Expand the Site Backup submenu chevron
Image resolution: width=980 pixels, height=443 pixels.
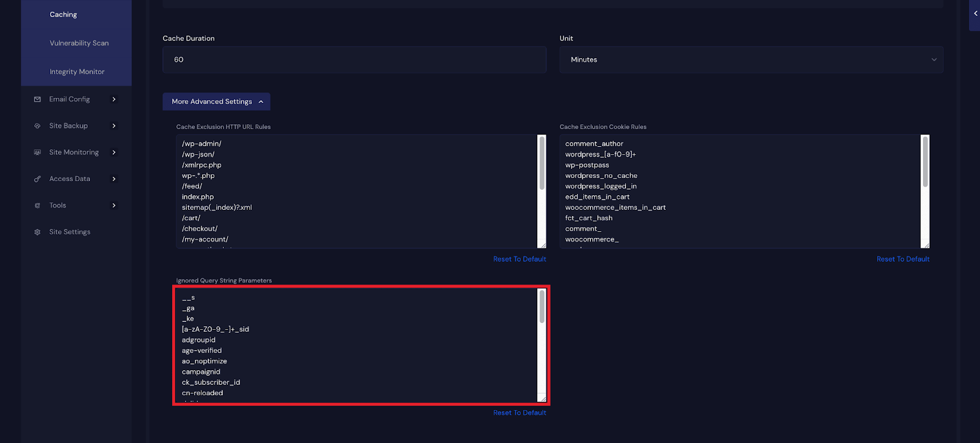coord(114,126)
